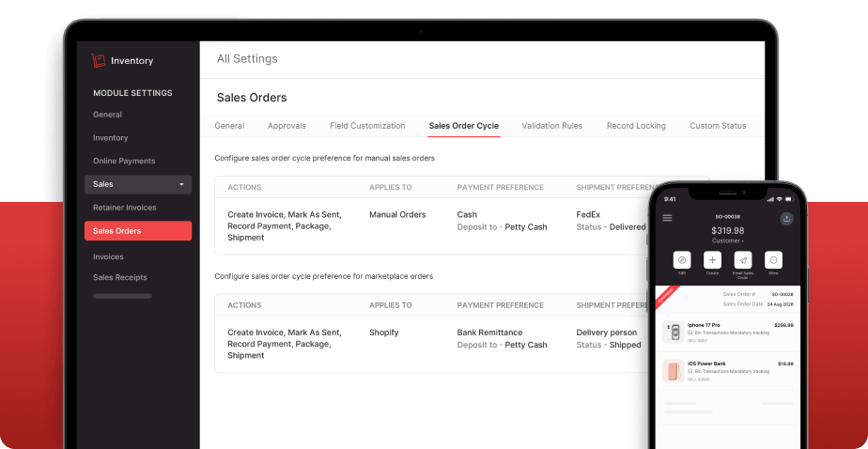Open the Field Customization tab

367,126
